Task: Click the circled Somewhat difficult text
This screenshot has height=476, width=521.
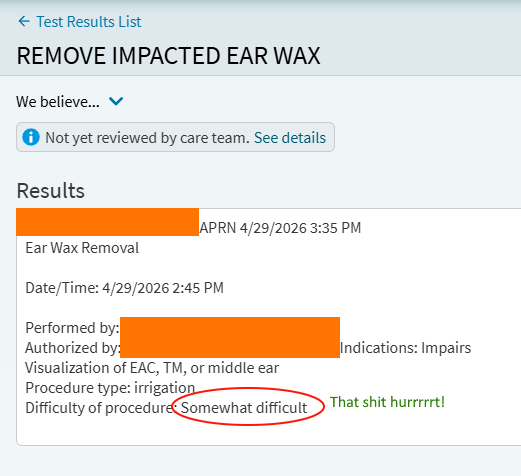Action: point(244,408)
